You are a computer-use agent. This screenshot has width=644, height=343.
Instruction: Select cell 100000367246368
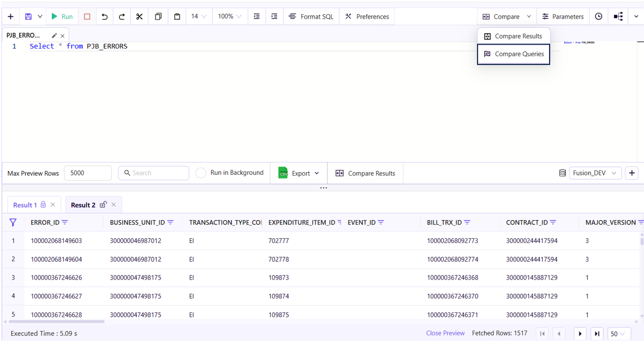(452, 277)
